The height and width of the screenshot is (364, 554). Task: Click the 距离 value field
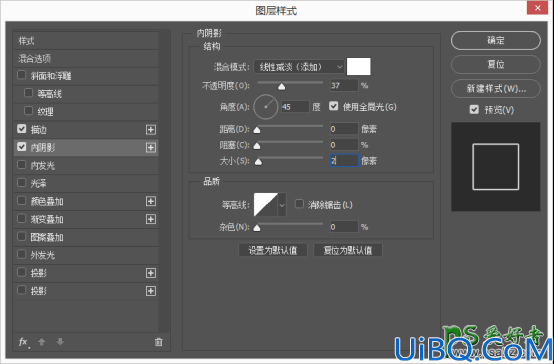[344, 129]
